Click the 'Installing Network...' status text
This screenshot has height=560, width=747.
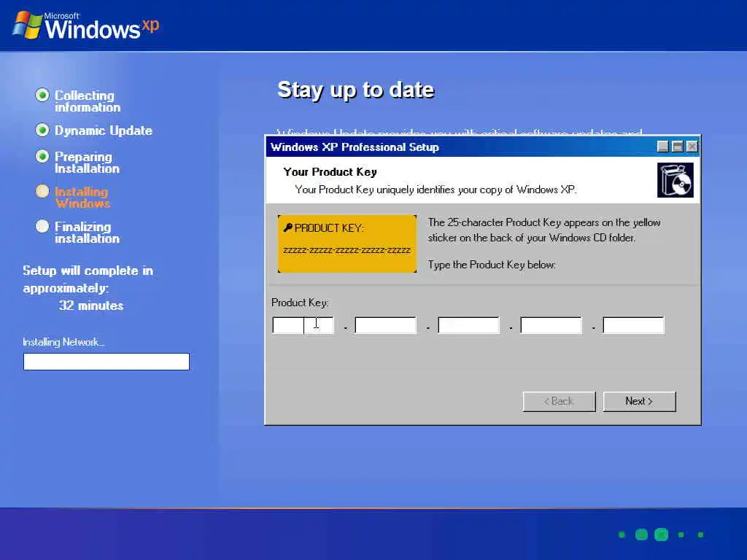coord(64,342)
